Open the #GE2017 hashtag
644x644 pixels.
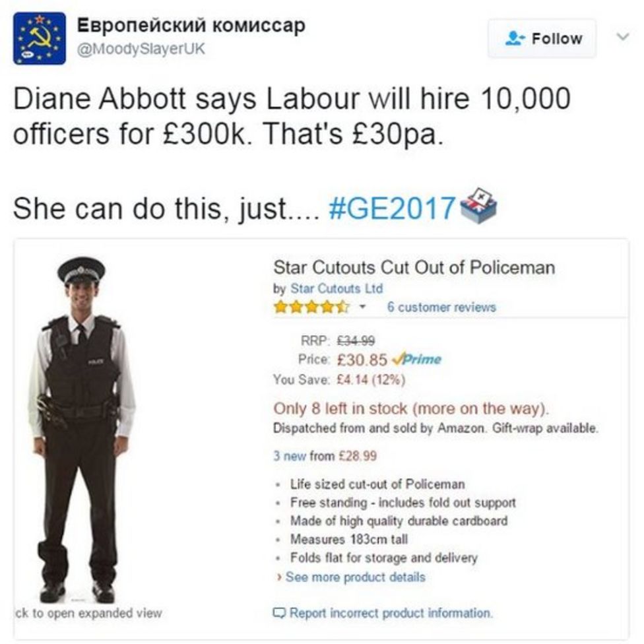pos(392,209)
